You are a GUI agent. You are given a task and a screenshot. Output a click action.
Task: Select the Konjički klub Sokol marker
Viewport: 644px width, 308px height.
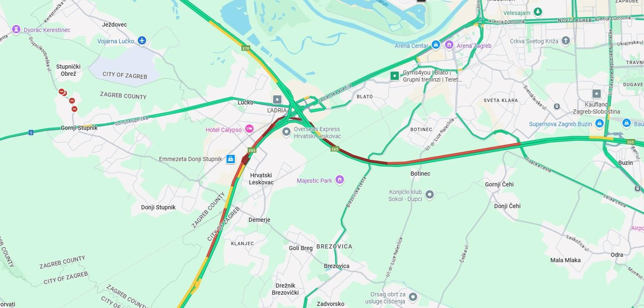pyautogui.click(x=430, y=195)
